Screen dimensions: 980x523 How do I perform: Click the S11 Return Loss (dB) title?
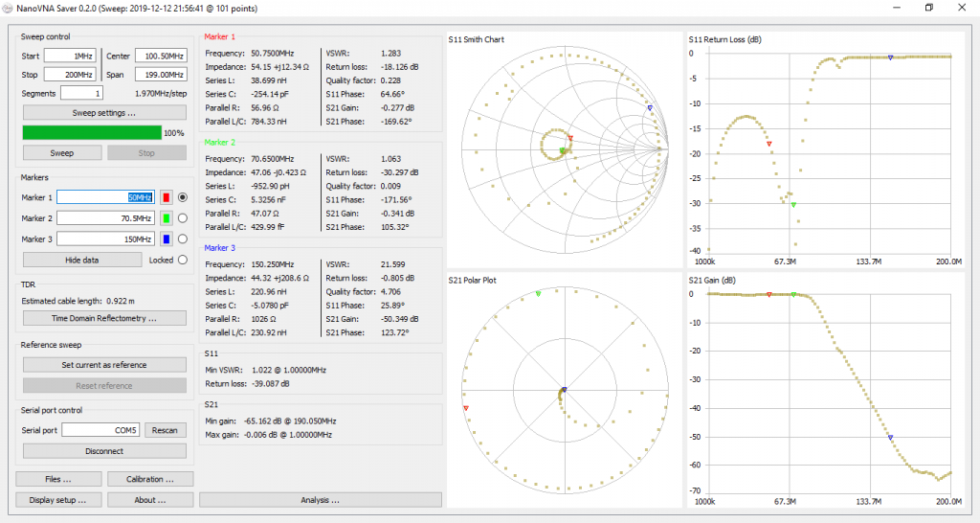pos(725,39)
